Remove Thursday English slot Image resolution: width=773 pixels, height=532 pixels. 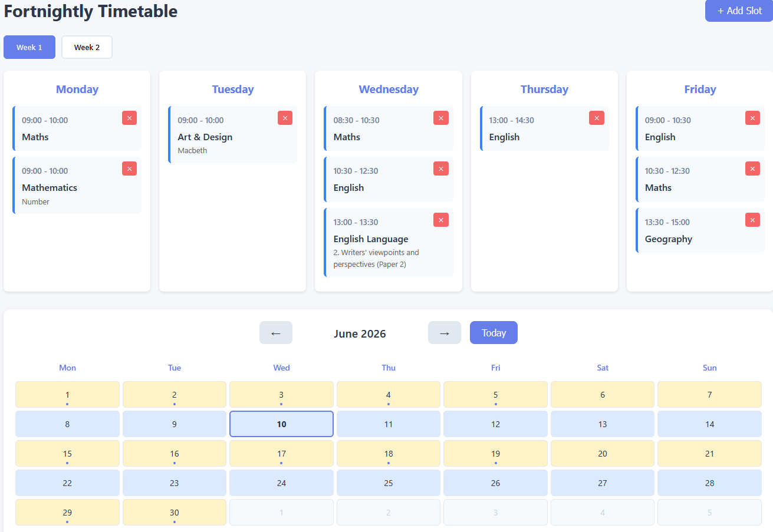pyautogui.click(x=596, y=118)
